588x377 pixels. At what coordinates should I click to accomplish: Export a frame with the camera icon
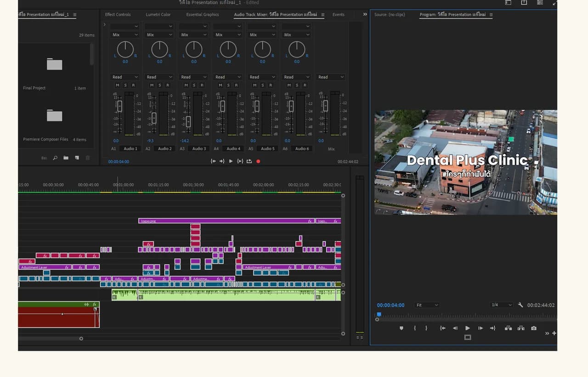click(x=534, y=328)
